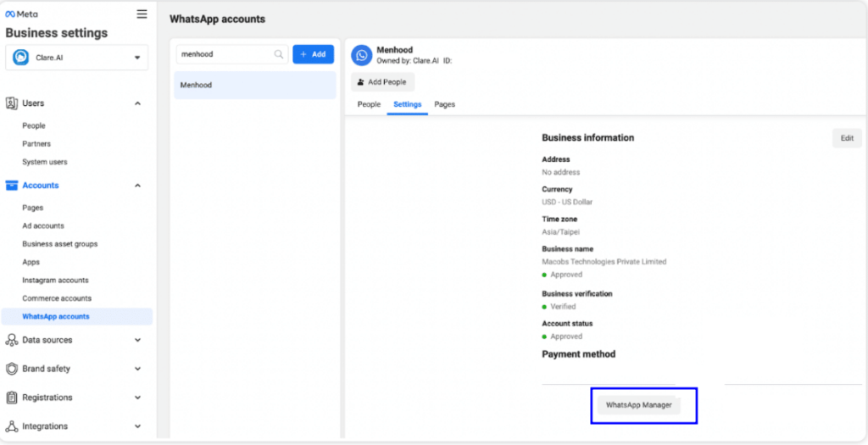This screenshot has width=868, height=445.
Task: Click the blue Add button
Action: pos(314,54)
